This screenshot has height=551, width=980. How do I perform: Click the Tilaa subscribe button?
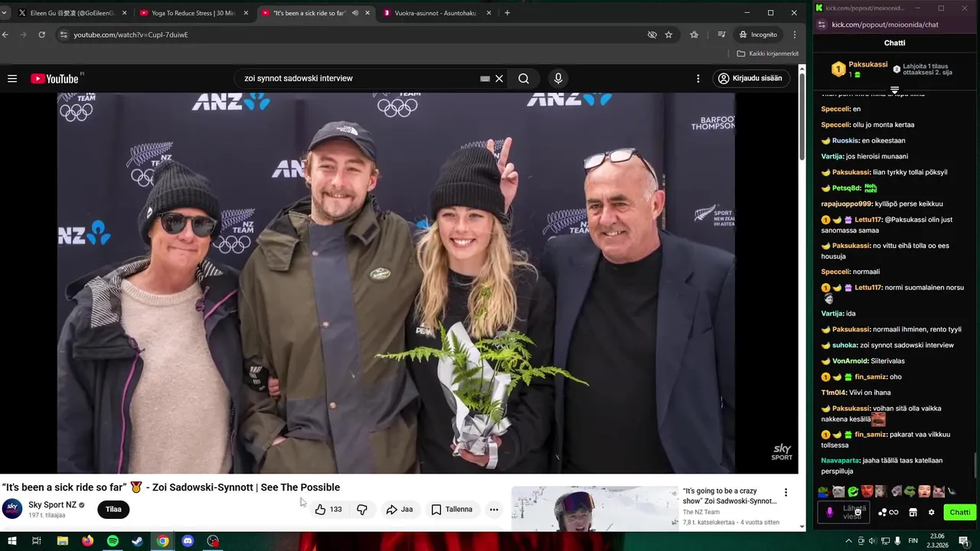pos(113,509)
